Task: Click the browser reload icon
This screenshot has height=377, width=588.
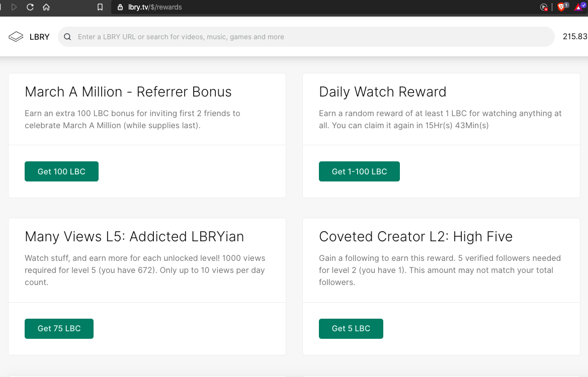Action: coord(30,7)
